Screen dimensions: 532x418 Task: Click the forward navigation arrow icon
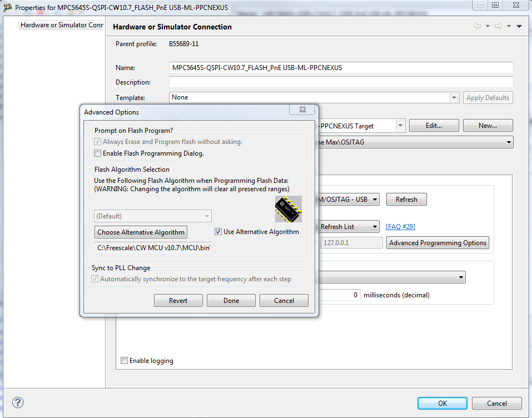pyautogui.click(x=499, y=26)
